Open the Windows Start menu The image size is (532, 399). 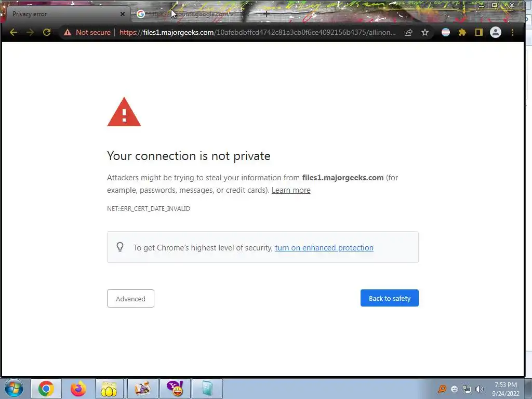(14, 389)
